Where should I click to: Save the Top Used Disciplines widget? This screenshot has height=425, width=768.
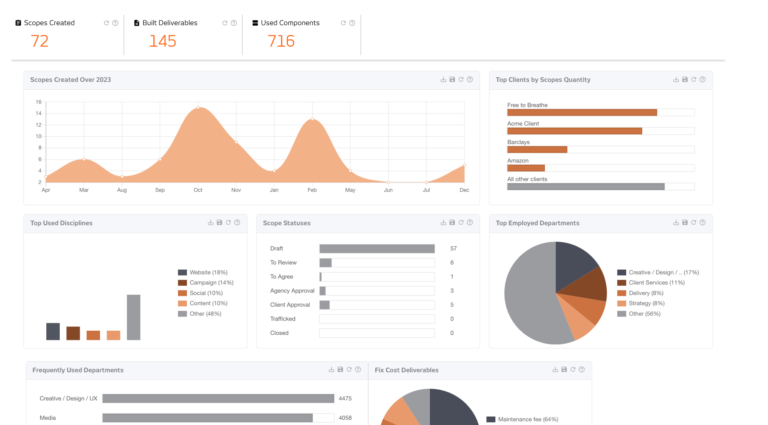219,223
